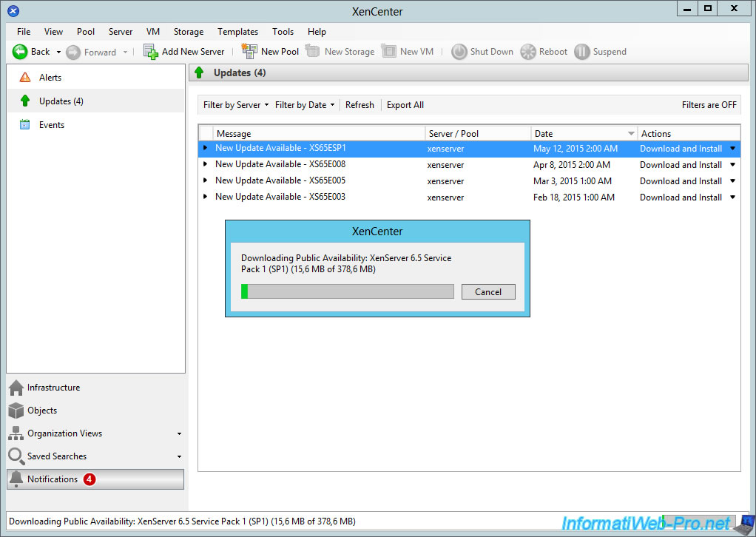Click the Reboot icon

[528, 52]
